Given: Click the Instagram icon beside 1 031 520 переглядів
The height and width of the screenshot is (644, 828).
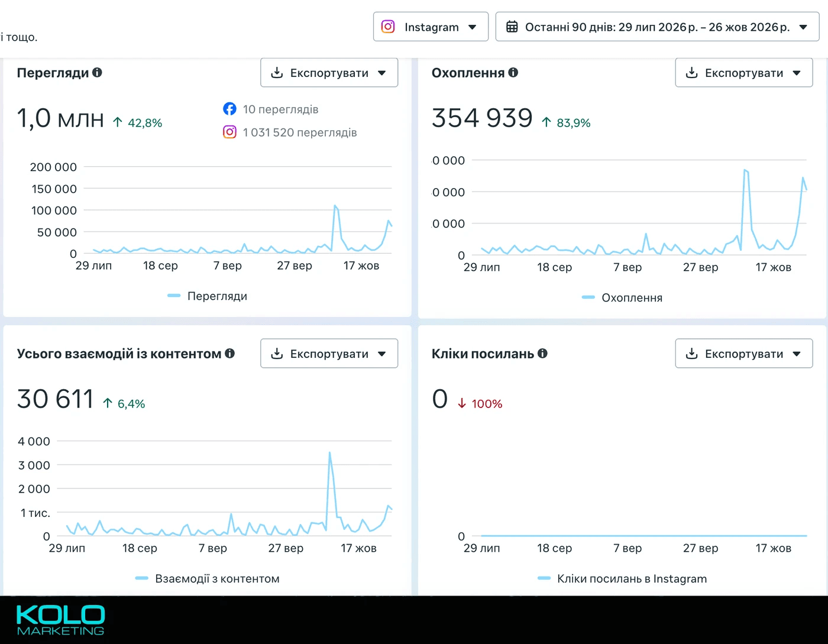Looking at the screenshot, I should [x=229, y=132].
